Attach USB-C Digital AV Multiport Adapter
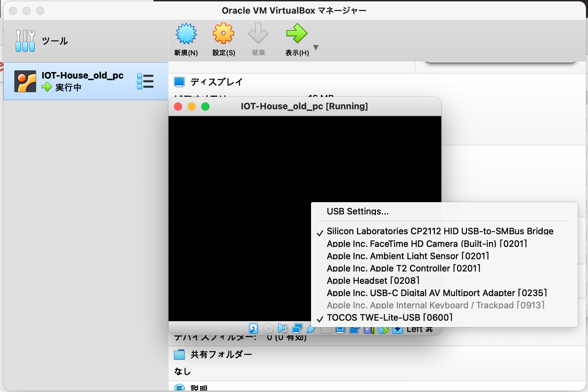The height and width of the screenshot is (392, 588). point(444,293)
